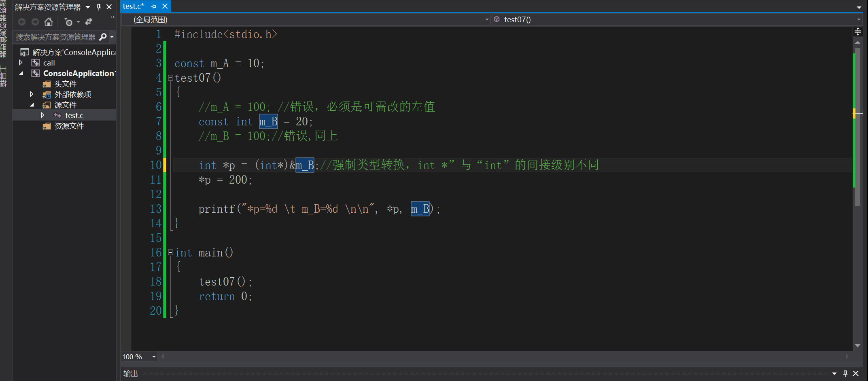This screenshot has height=381, width=868.
Task: Switch to the test.c* editor tab
Action: pos(134,6)
